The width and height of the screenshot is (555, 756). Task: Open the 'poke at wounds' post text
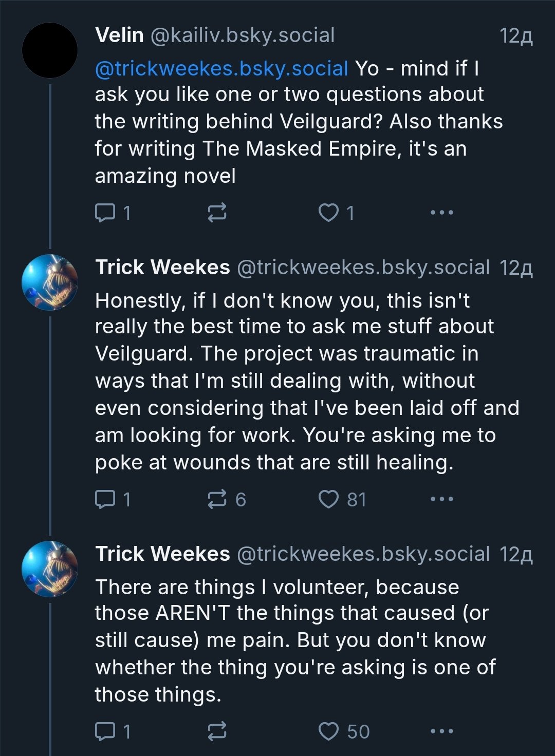(307, 381)
